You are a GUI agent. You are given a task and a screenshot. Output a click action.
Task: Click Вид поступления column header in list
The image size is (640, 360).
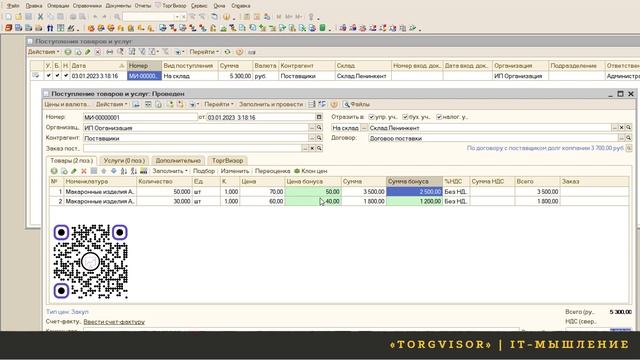pyautogui.click(x=189, y=65)
